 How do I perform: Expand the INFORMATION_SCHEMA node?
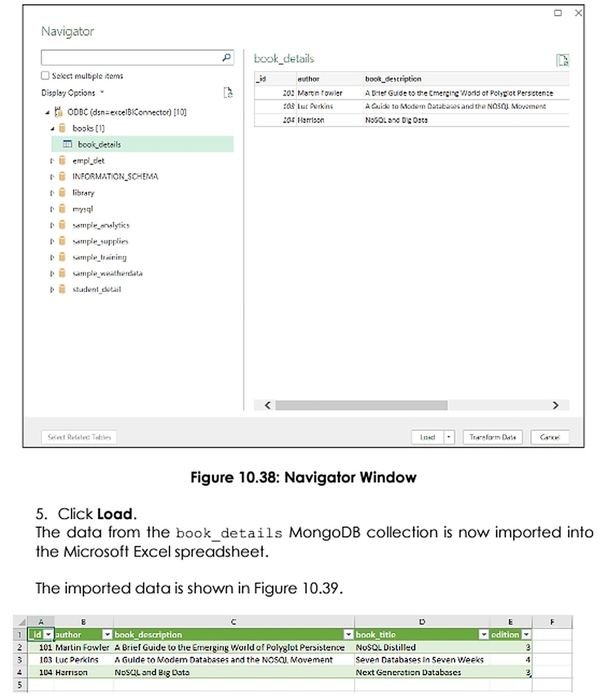pos(52,177)
